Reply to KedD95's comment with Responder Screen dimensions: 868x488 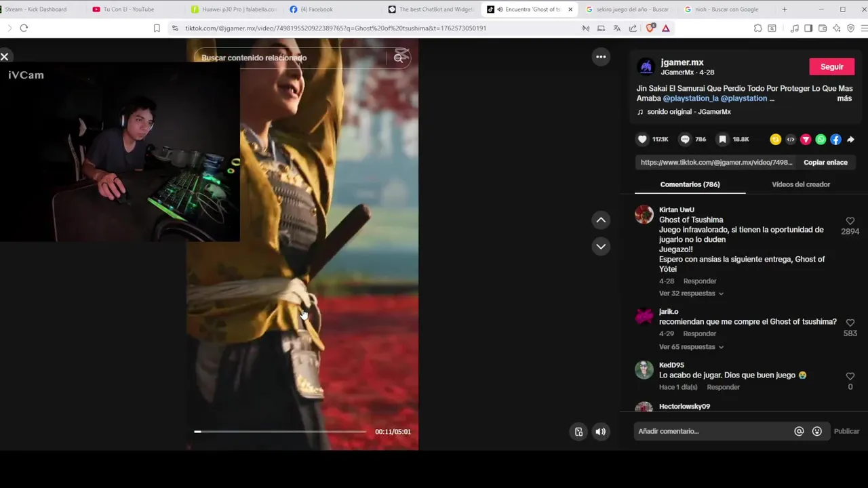point(724,388)
